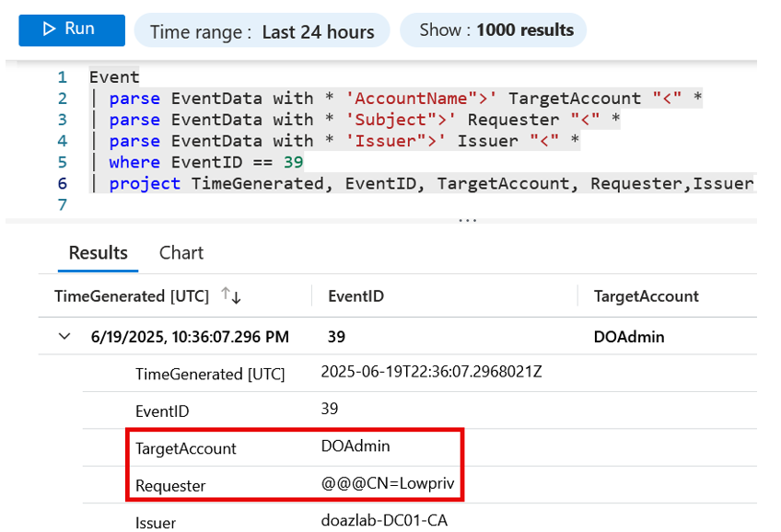Open the Time range picker
Image resolution: width=781 pixels, height=532 pixels.
coord(262,31)
